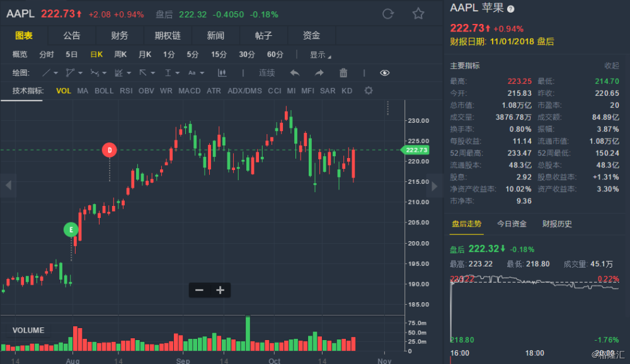The height and width of the screenshot is (364, 630).
Task: Toggle the VOL indicator
Action: click(64, 91)
